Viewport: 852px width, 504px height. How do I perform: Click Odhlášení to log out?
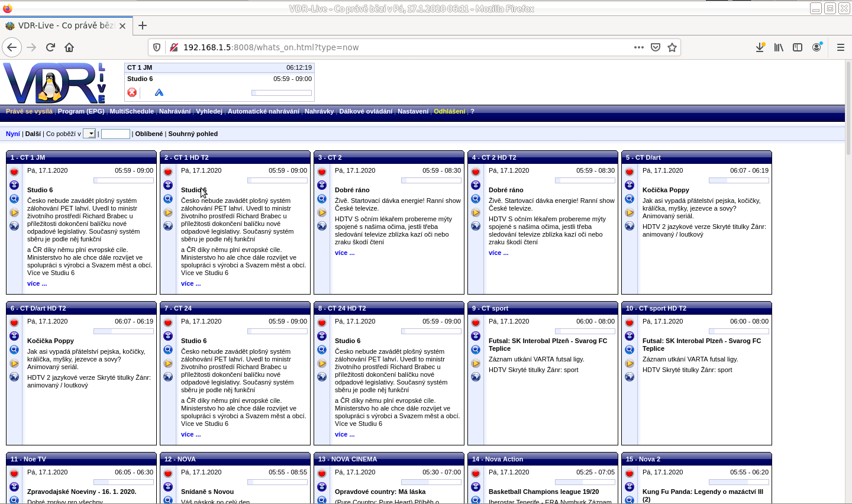450,111
